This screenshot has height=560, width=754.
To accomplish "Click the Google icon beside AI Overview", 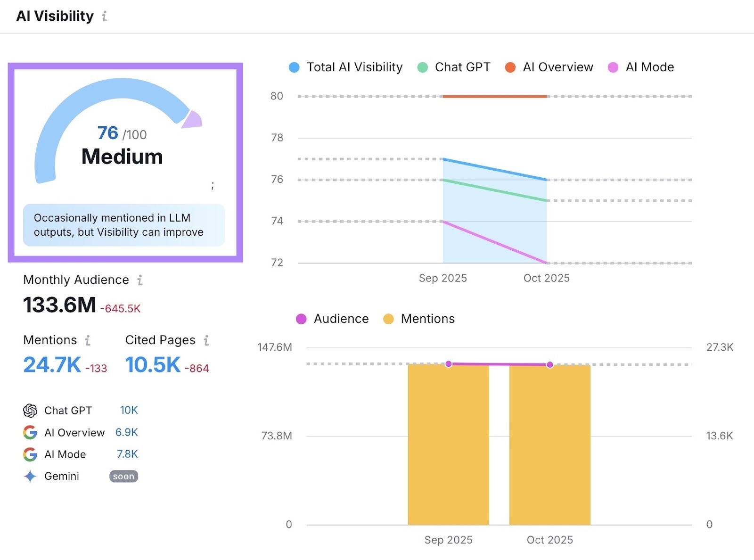I will pyautogui.click(x=30, y=433).
